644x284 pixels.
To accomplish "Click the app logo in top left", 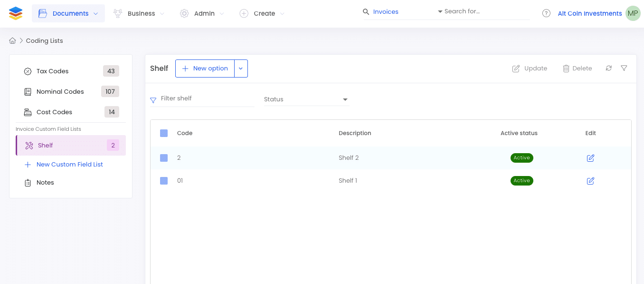I will click(16, 13).
